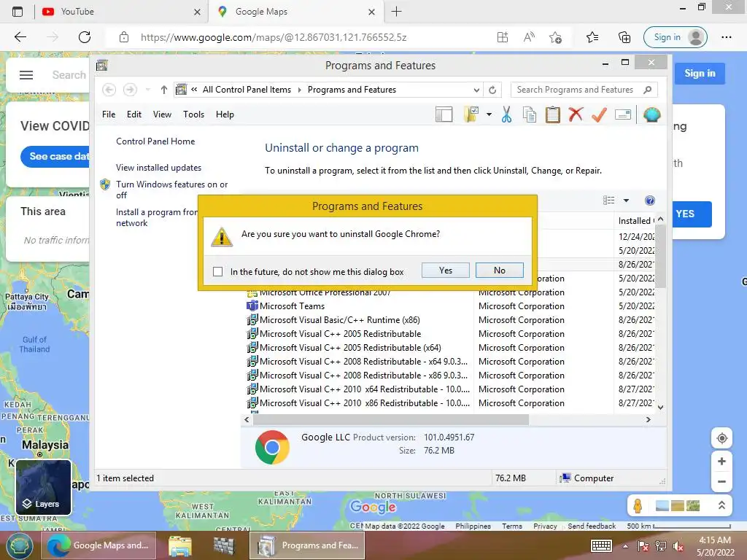Click the blue help question mark icon
Screen dimensions: 747x560
tap(650, 201)
